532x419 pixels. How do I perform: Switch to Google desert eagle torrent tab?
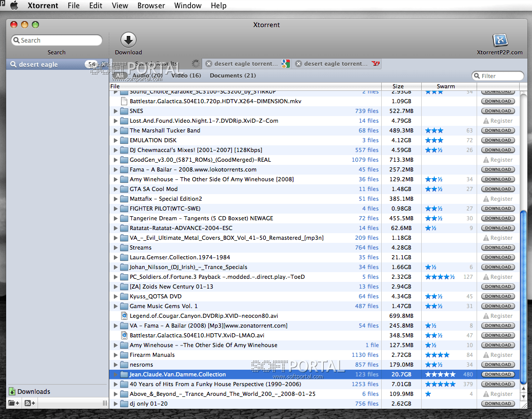click(x=246, y=64)
